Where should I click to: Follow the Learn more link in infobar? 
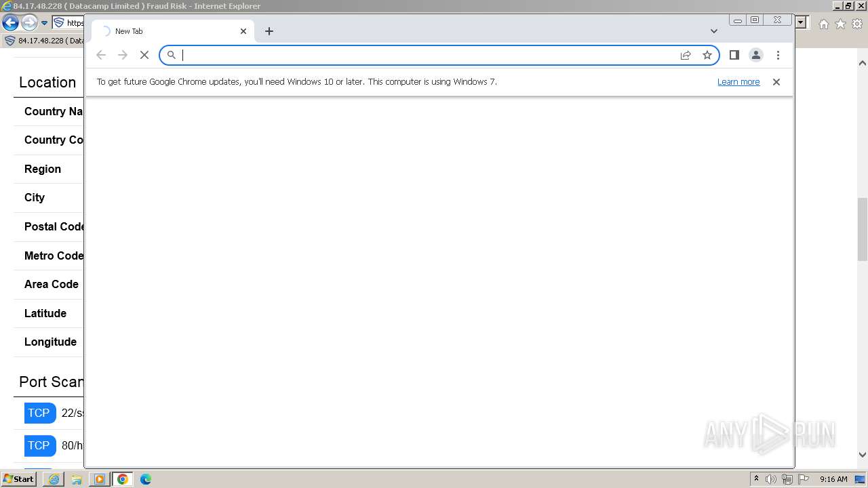pyautogui.click(x=738, y=82)
